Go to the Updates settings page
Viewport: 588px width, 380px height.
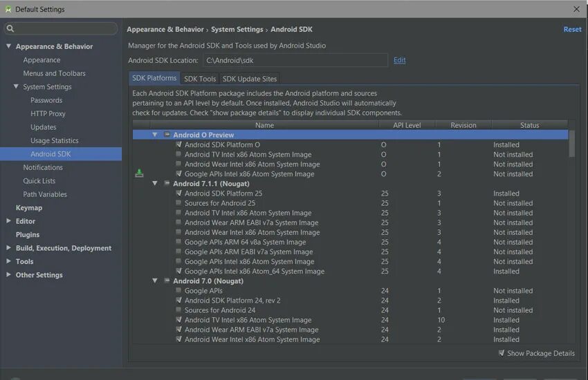tap(44, 127)
